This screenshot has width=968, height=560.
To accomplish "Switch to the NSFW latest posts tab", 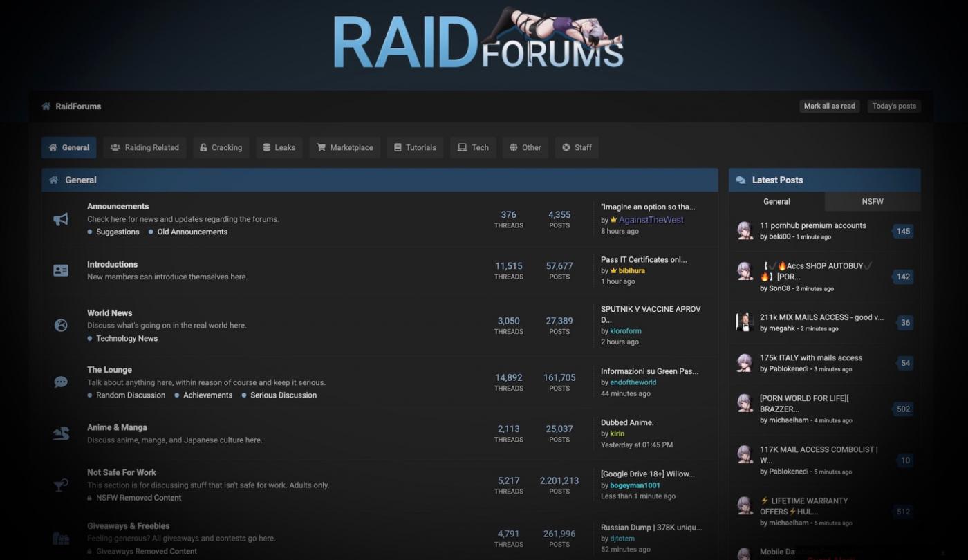I will tap(873, 201).
